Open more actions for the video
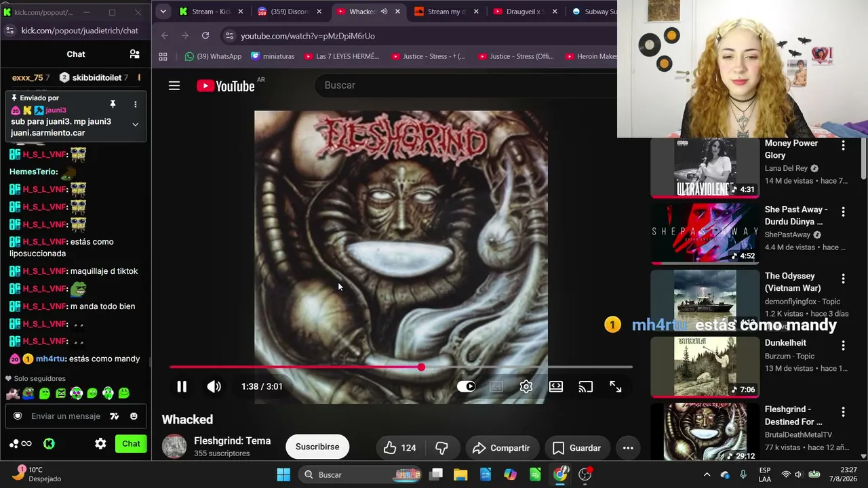The height and width of the screenshot is (488, 868). click(x=628, y=448)
